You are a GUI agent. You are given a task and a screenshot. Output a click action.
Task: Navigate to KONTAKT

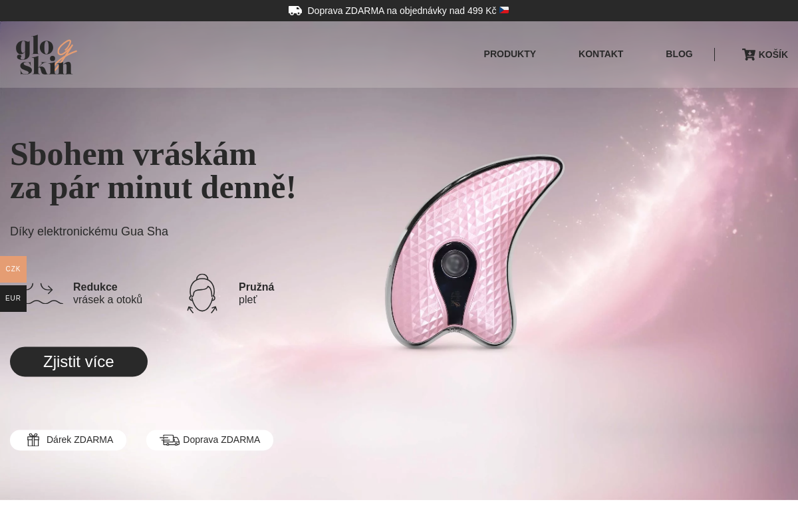(x=600, y=54)
